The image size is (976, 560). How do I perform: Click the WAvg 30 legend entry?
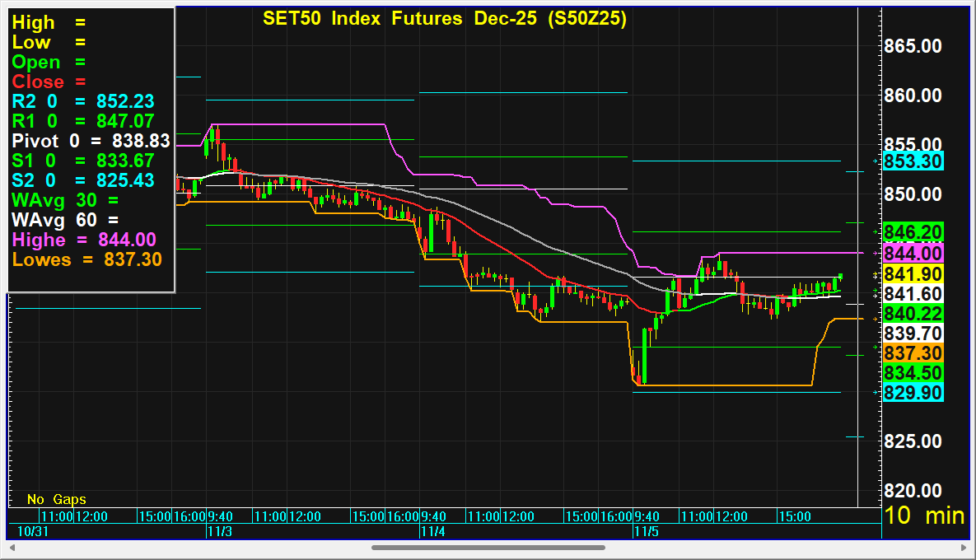point(65,200)
